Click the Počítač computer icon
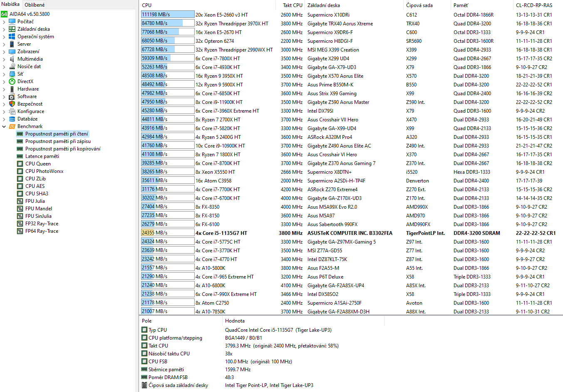Viewport: 563px width, 392px height. point(12,22)
